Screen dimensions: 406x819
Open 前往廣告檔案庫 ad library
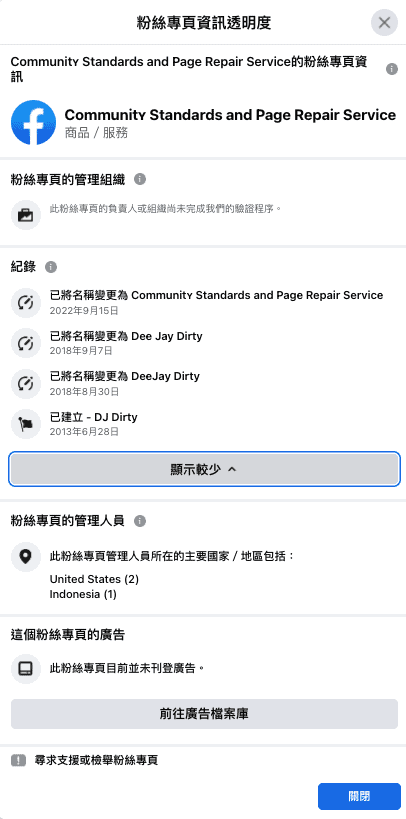tap(204, 714)
